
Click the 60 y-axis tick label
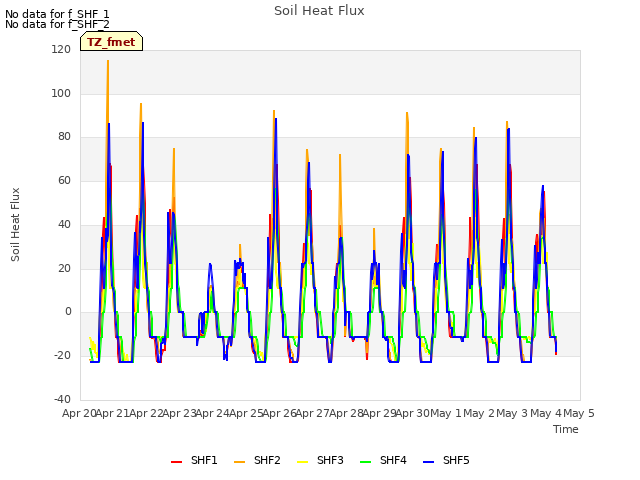click(x=64, y=180)
